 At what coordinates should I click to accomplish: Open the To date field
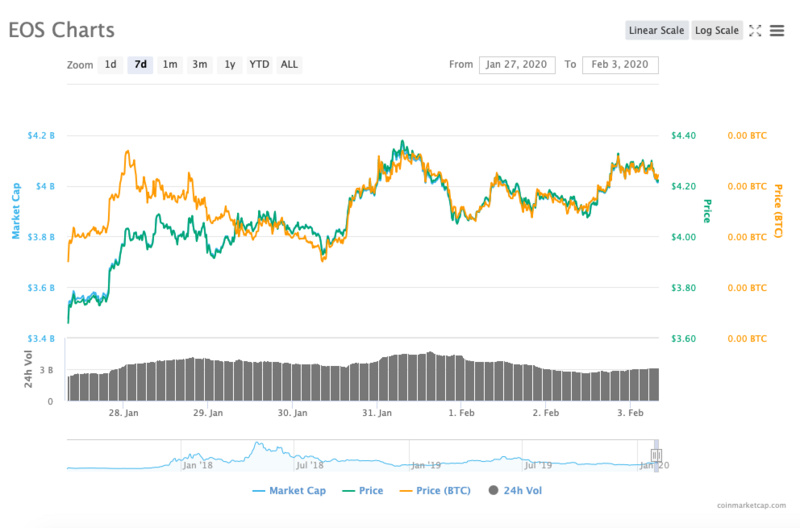tap(620, 65)
